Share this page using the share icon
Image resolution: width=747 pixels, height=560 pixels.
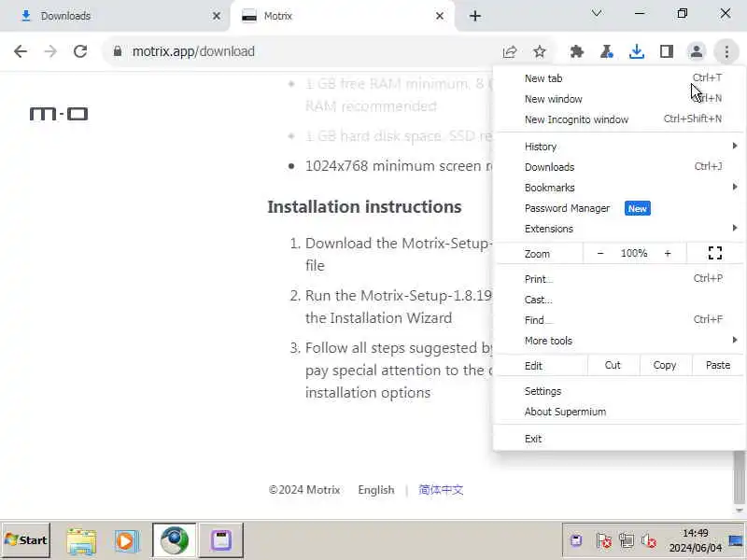pos(510,51)
